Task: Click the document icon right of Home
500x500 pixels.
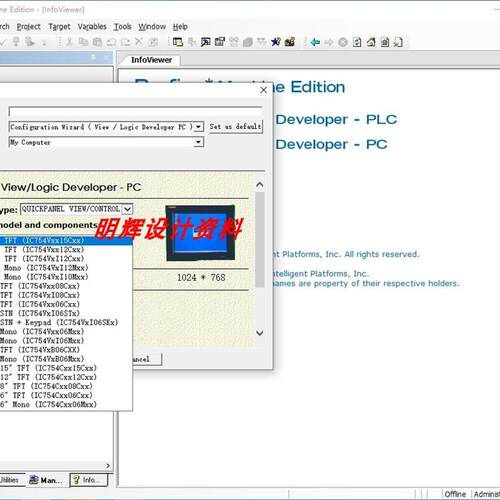Action: (385, 42)
